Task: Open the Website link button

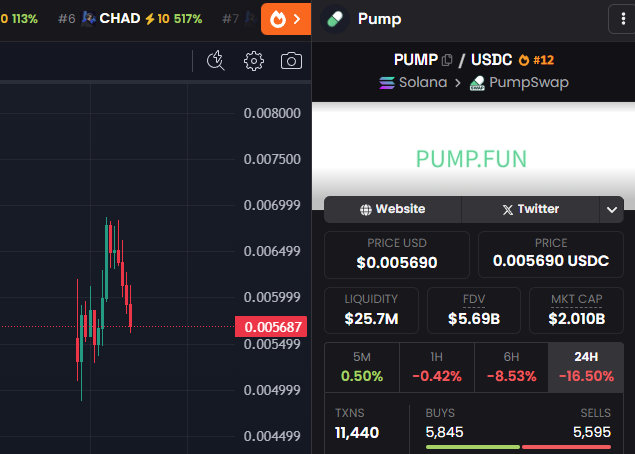Action: tap(392, 209)
